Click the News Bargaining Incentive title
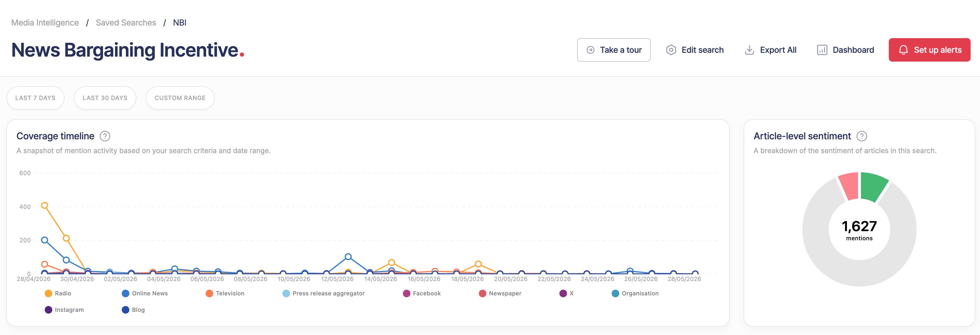 (x=128, y=50)
